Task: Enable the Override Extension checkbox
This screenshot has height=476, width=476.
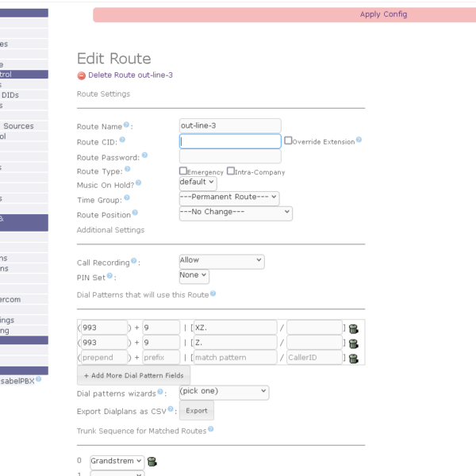Action: pyautogui.click(x=288, y=141)
